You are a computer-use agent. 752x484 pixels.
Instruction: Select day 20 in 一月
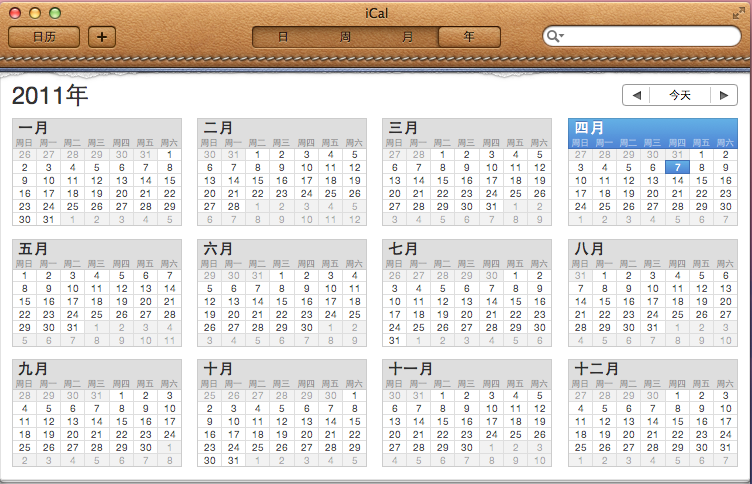click(121, 193)
